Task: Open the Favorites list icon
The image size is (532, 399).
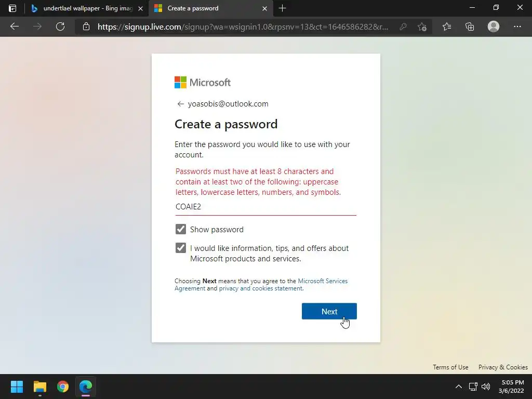Action: (447, 26)
